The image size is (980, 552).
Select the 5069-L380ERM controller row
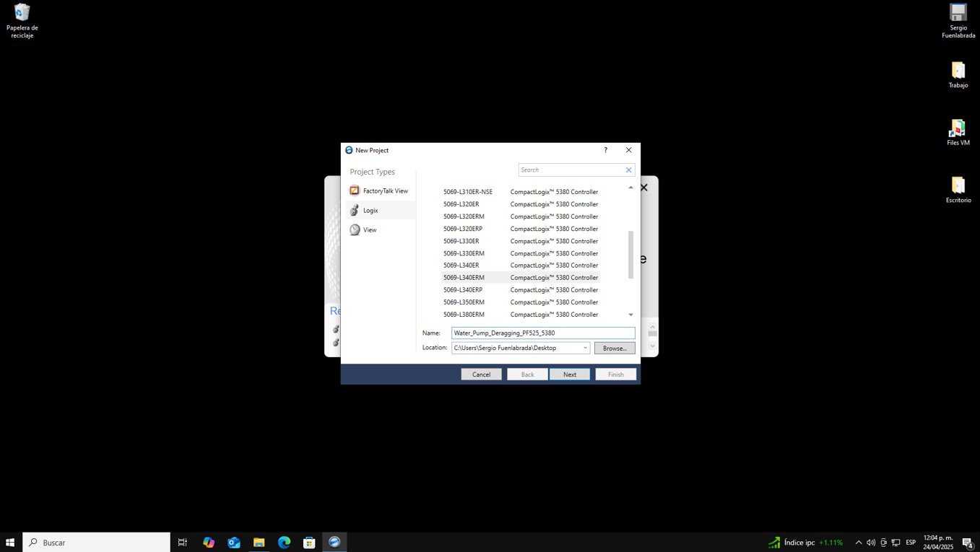[x=521, y=314]
